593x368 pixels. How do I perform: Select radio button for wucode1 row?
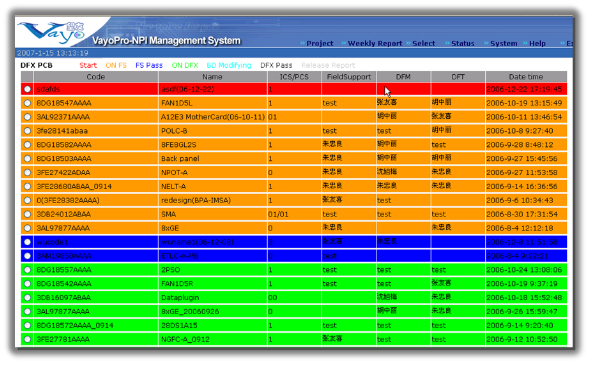27,242
